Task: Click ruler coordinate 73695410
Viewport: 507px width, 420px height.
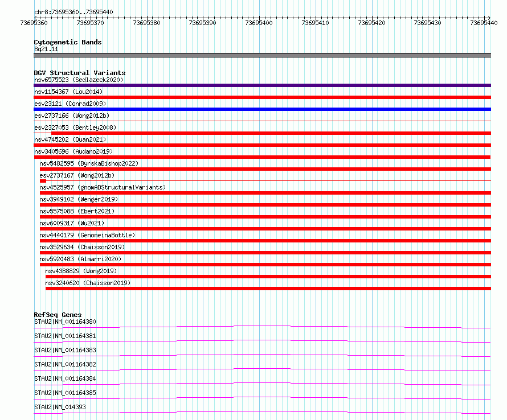Action: (315, 23)
